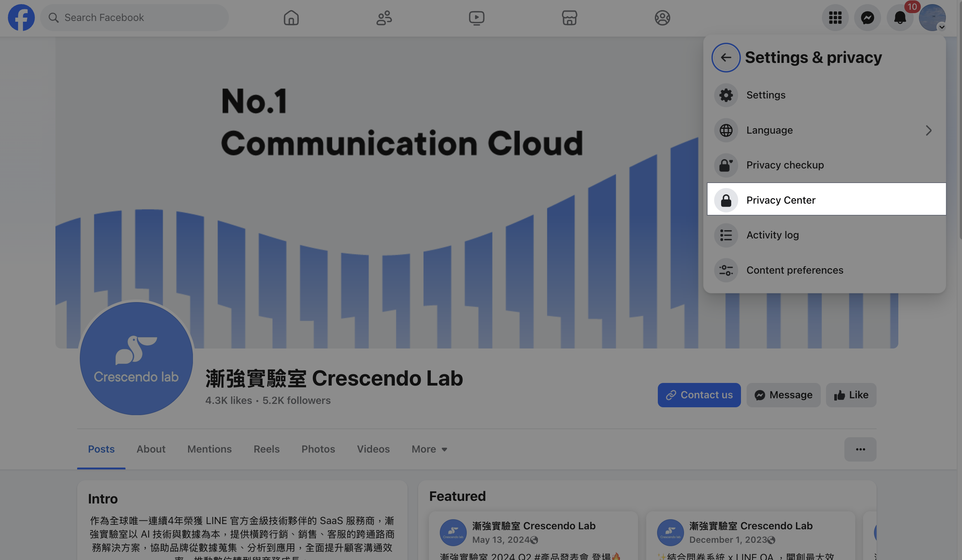Switch to the Posts tab
The height and width of the screenshot is (560, 962).
(x=101, y=449)
